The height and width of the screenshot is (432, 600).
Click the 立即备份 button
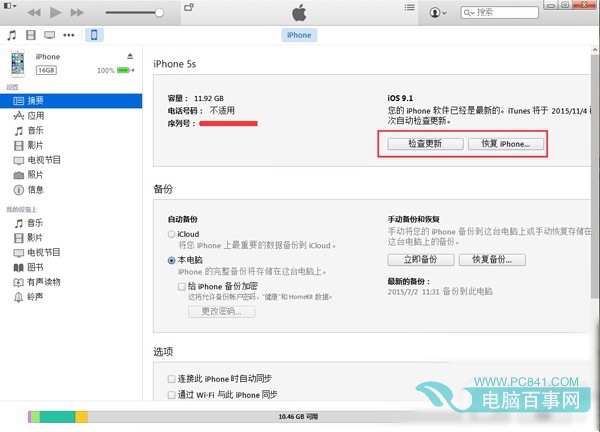coord(421,259)
